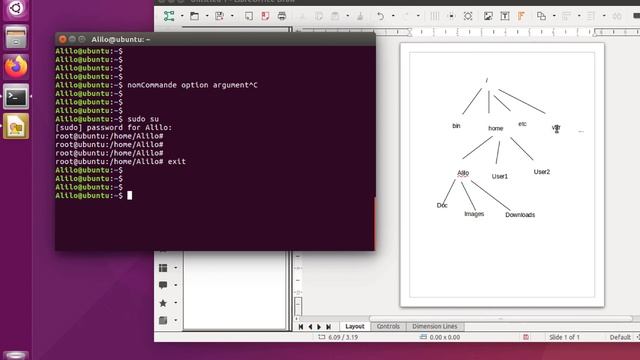
Task: Switch to the Controls layer tab
Action: coord(388,327)
